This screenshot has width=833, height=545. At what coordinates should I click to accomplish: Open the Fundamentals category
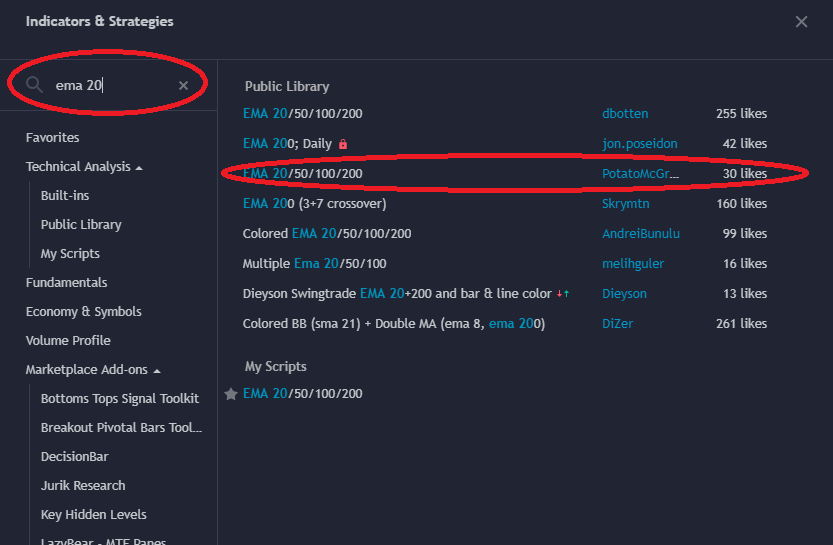click(66, 283)
